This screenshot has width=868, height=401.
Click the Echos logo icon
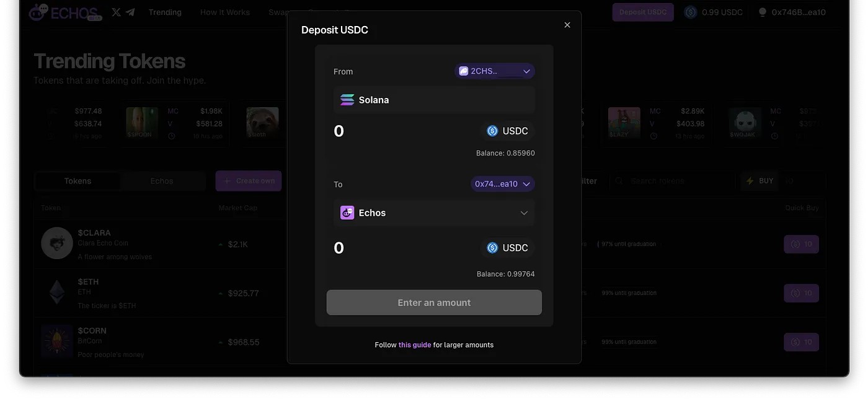(x=38, y=12)
